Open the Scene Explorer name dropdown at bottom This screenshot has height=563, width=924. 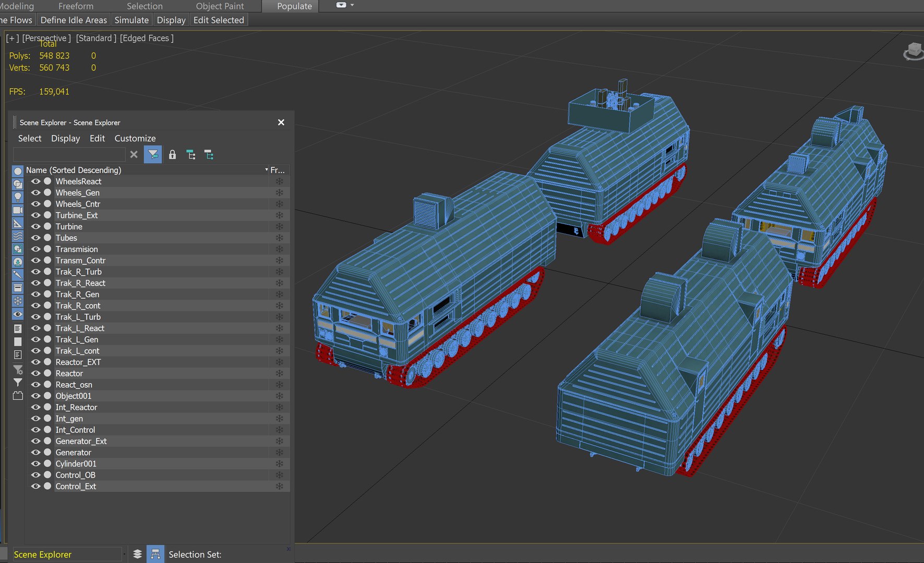[x=124, y=554]
